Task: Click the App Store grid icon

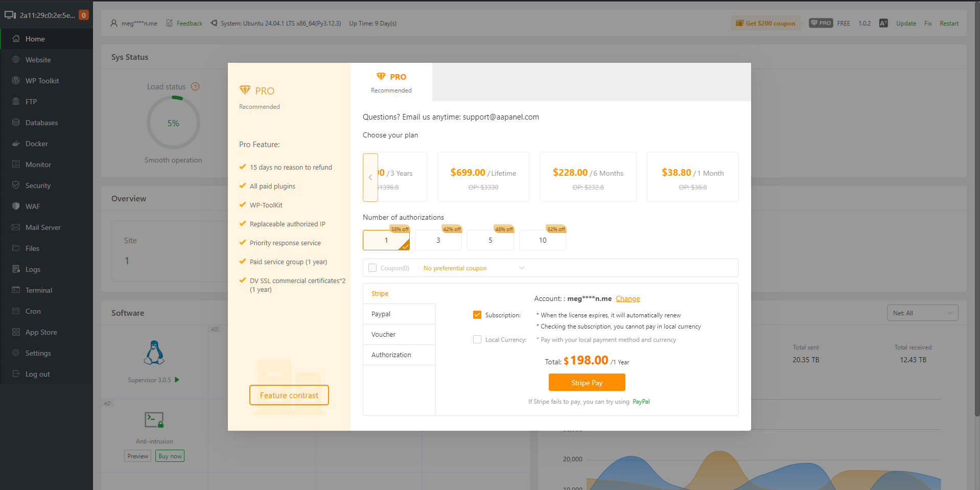Action: tap(16, 332)
